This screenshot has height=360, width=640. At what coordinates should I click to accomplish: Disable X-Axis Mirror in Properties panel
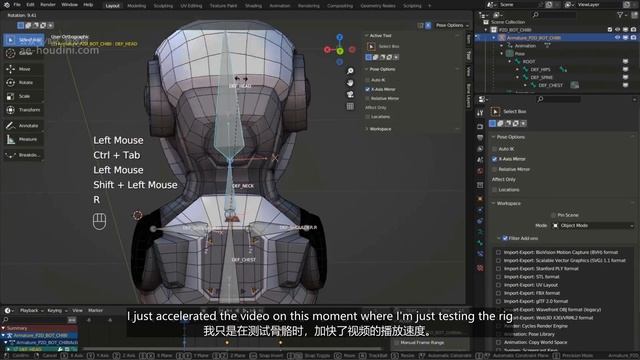(x=495, y=159)
